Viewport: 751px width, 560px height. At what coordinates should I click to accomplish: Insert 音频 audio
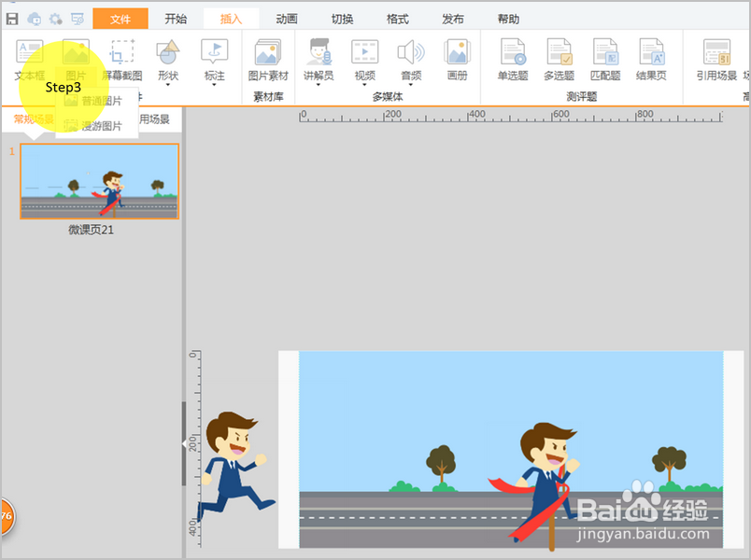coord(411,59)
